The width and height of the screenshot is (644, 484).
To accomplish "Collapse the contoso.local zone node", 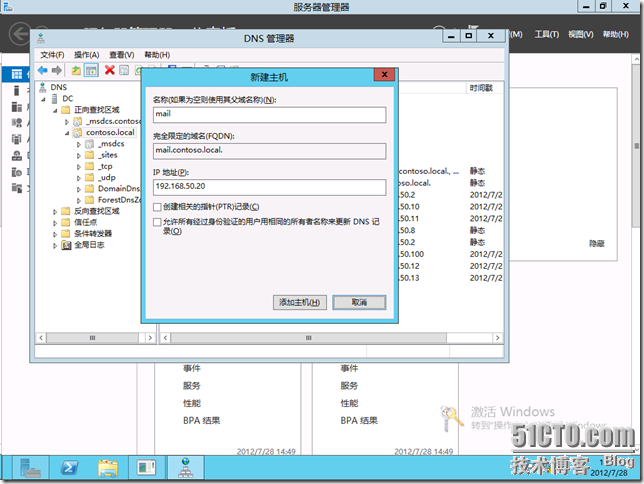I will [x=67, y=133].
